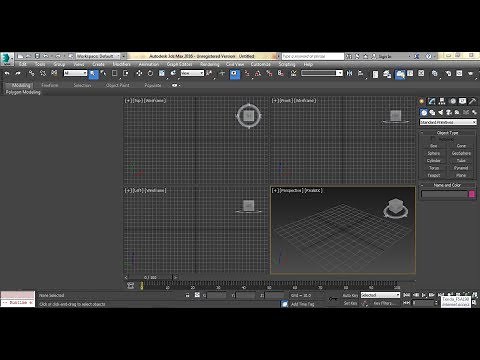Click the Cylinder primitive button
Viewport: 480px width, 360px height.
point(433,161)
